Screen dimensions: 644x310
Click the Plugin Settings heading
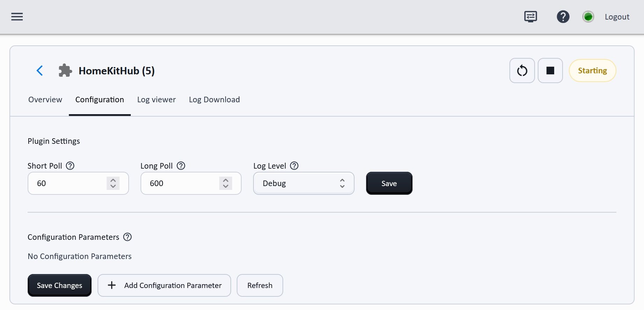tap(54, 141)
